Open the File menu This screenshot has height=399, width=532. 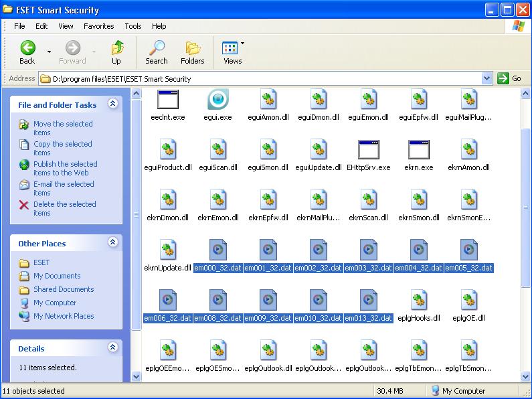(x=19, y=26)
